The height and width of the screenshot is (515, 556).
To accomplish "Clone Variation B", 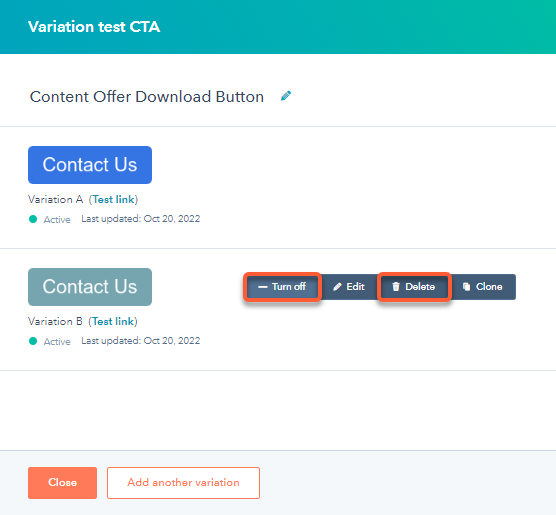I will pos(483,287).
